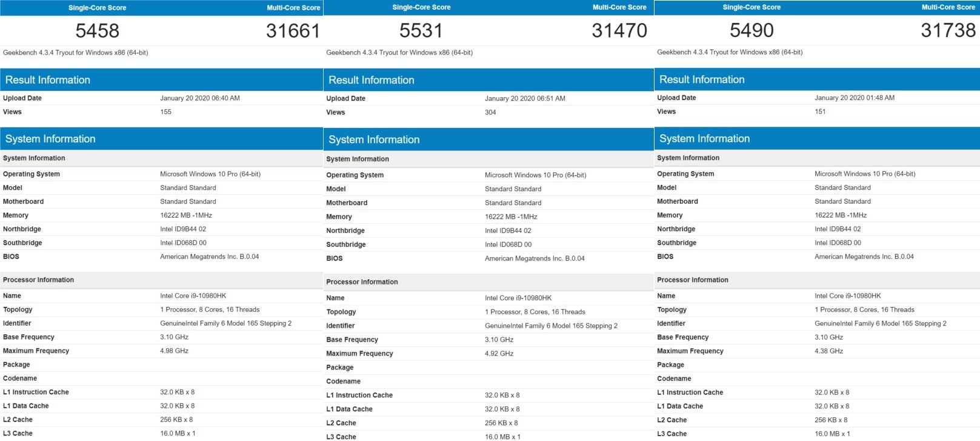Click "Intel ID9B44 02" in the 5531 result
Screen dimensions: 980x441
click(x=508, y=231)
